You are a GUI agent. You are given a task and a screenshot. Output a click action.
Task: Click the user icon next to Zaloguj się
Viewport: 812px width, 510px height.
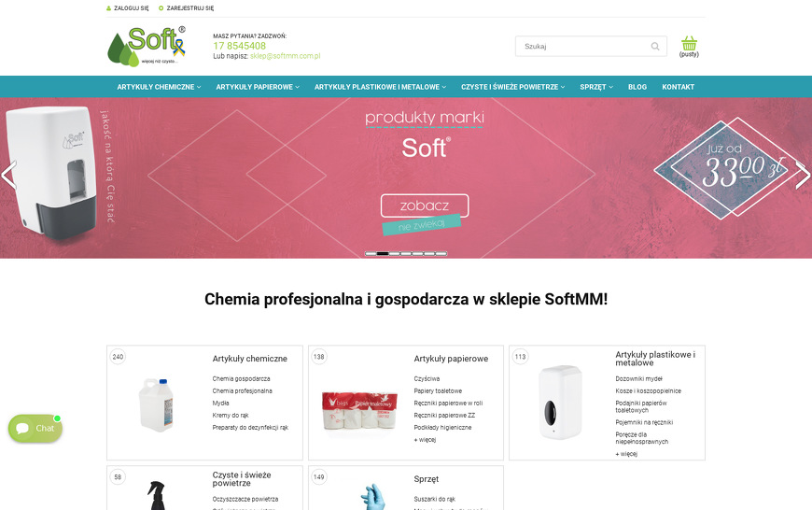(109, 8)
